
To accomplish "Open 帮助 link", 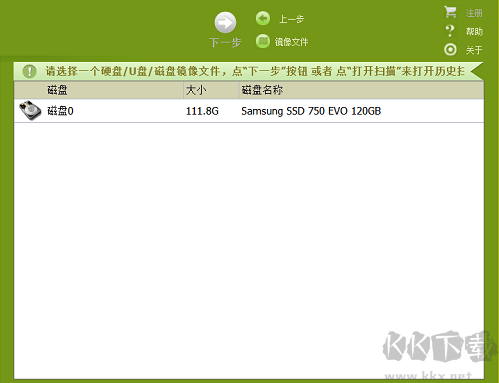I will click(x=474, y=32).
